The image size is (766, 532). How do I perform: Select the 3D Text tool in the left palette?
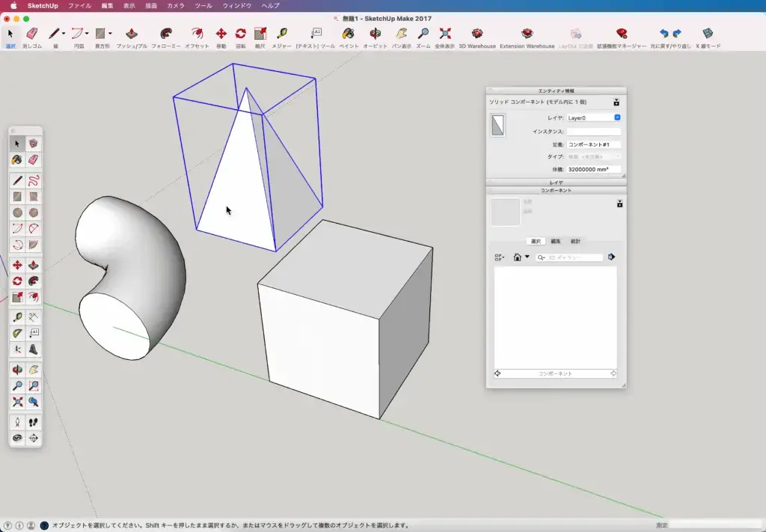pos(33,349)
